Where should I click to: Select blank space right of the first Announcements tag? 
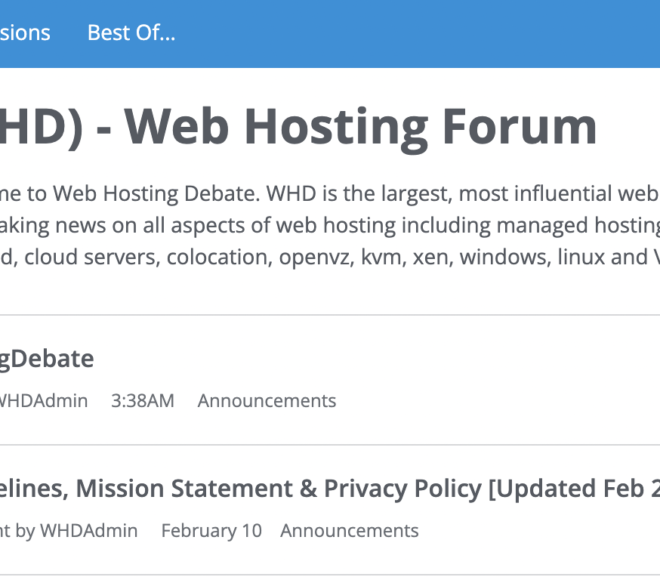pyautogui.click(x=497, y=401)
